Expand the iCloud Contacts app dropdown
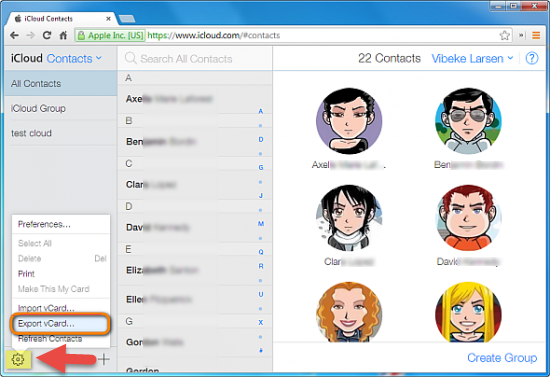This screenshot has height=377, width=550. pyautogui.click(x=74, y=58)
